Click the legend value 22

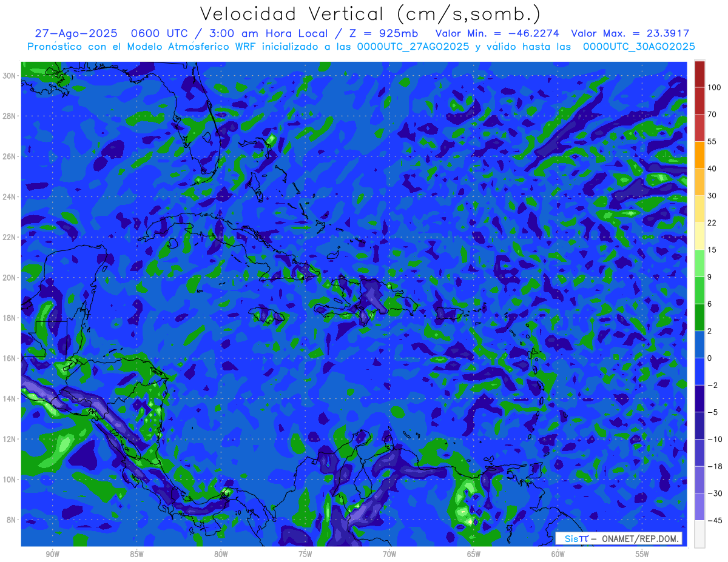click(x=712, y=222)
